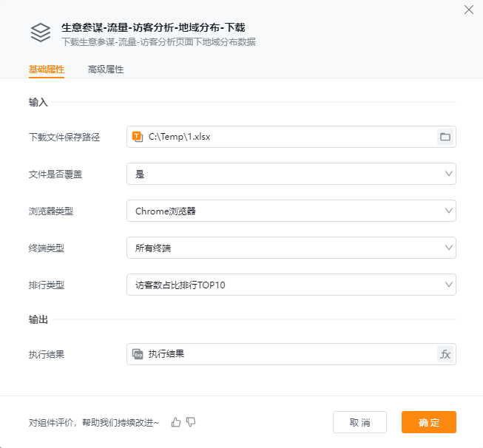The height and width of the screenshot is (448, 483).
Task: Click the stacked layers component icon
Action: pos(40,33)
